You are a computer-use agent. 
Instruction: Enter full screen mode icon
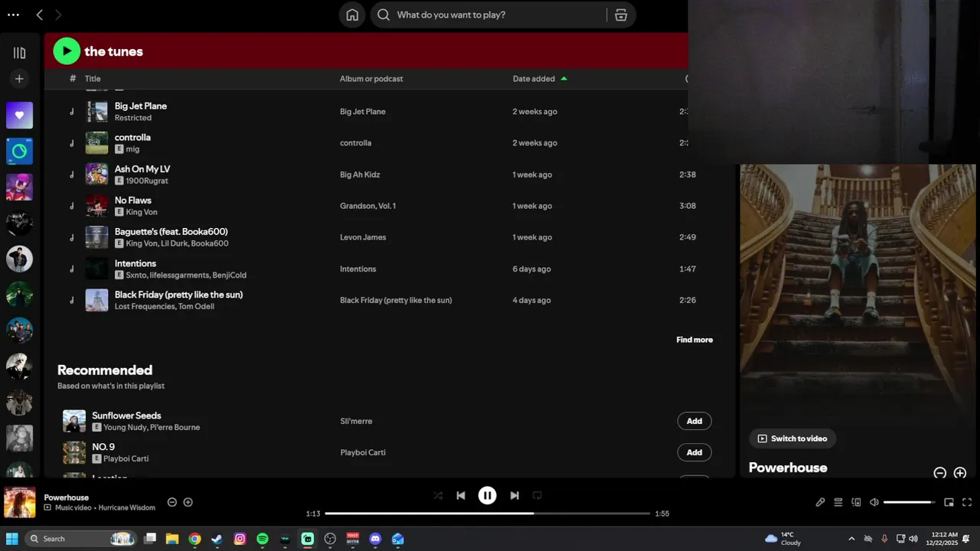click(967, 502)
